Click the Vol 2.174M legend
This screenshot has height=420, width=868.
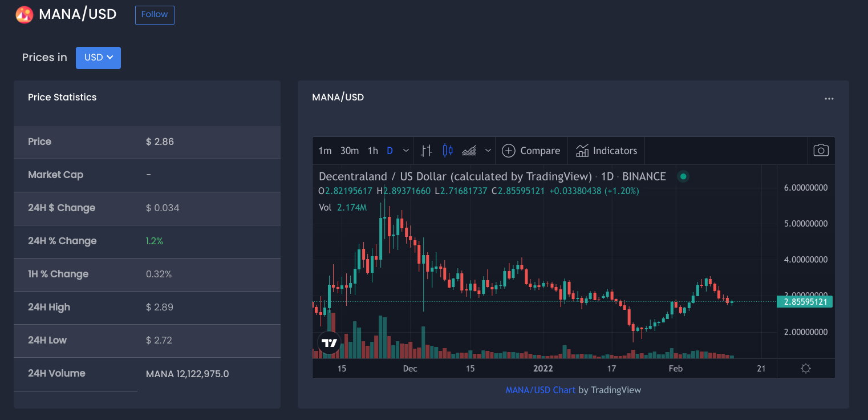tap(343, 207)
